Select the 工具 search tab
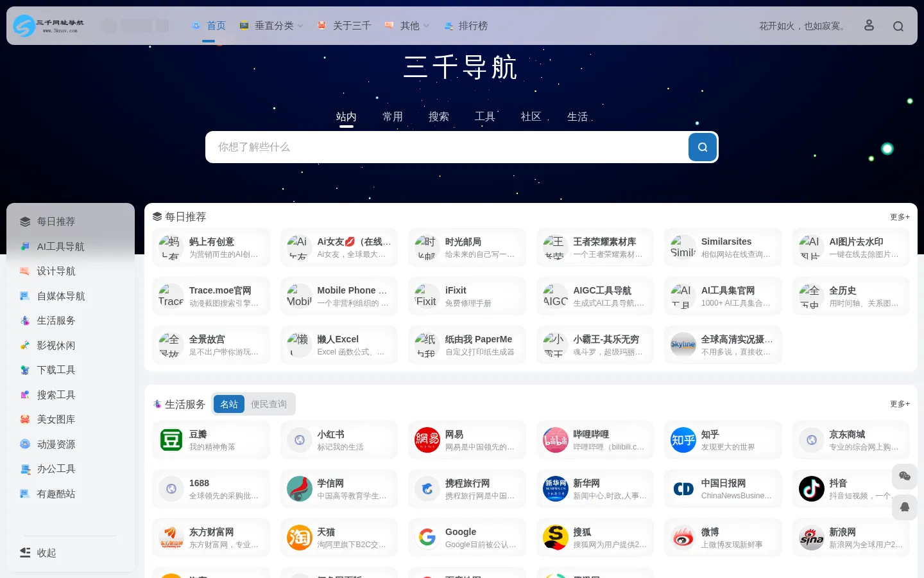Viewport: 924px width, 578px height. [485, 116]
